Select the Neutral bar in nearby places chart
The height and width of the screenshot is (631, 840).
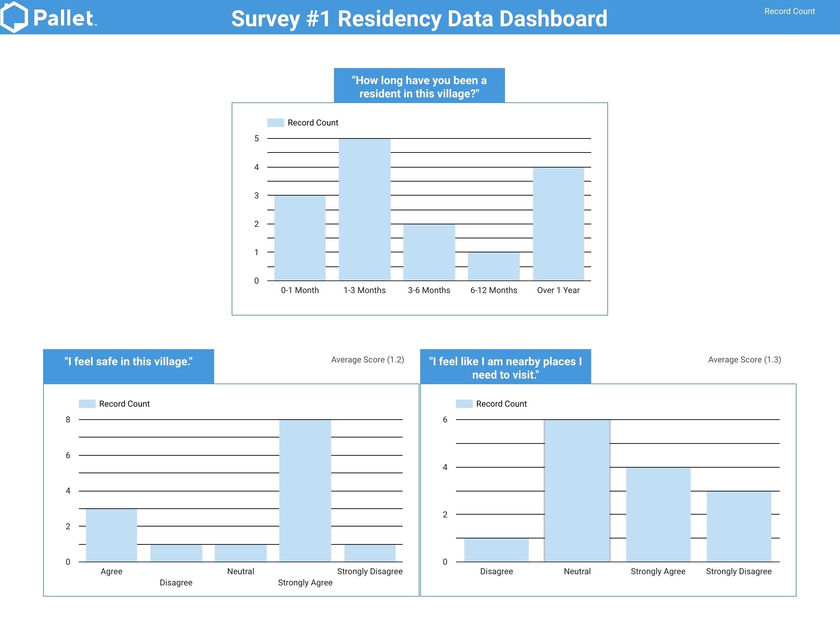pyautogui.click(x=577, y=491)
